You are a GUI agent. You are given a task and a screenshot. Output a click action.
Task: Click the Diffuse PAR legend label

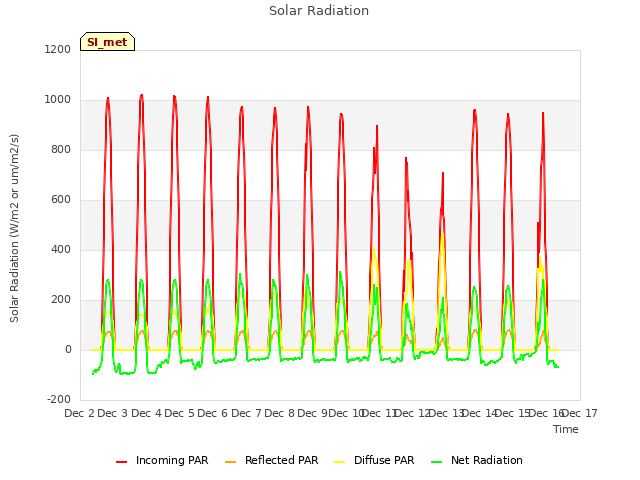click(384, 460)
